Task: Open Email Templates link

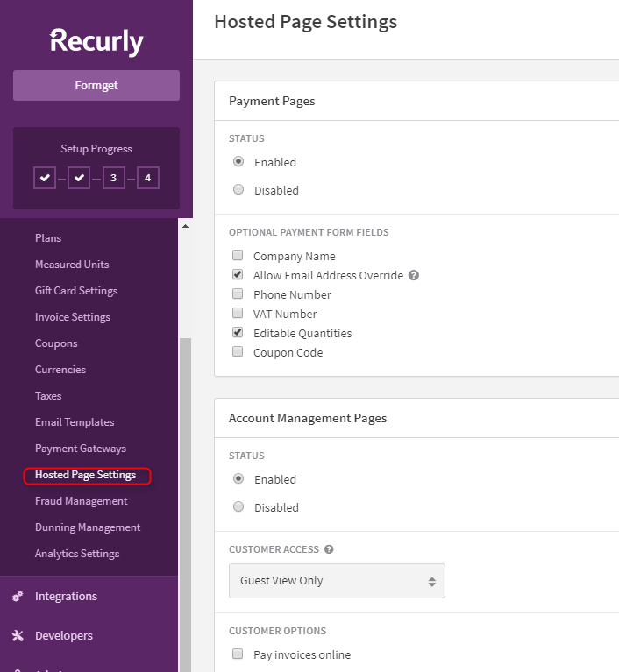Action: [75, 422]
